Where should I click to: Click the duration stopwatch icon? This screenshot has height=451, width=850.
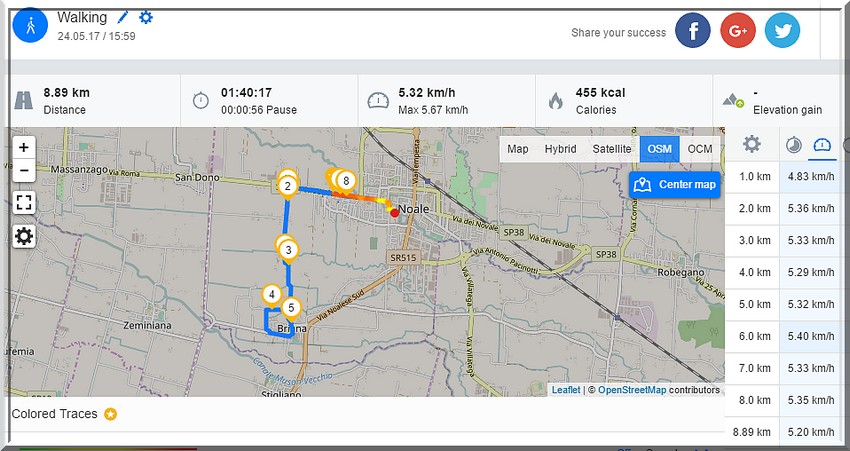[x=201, y=100]
